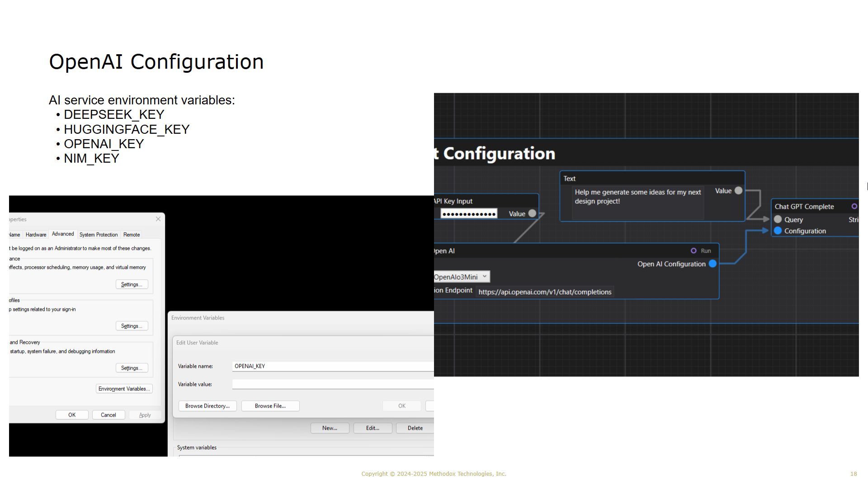Open Settings below the virtual memory description

point(132,284)
